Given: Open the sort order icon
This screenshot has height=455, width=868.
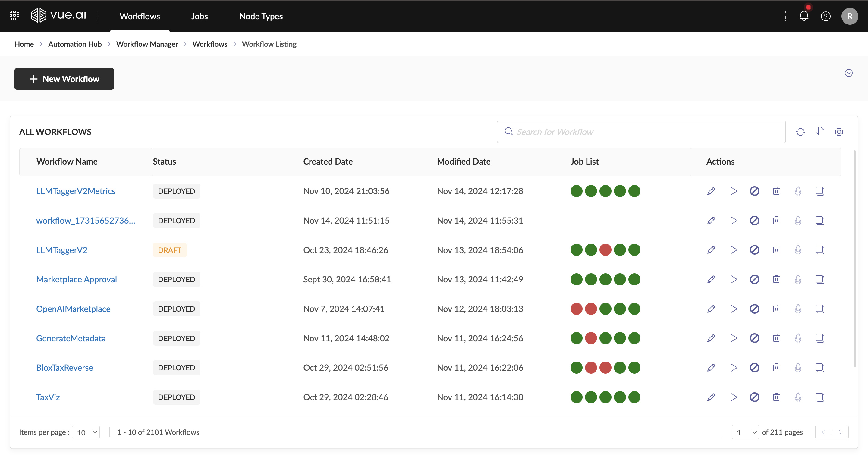Looking at the screenshot, I should pyautogui.click(x=819, y=132).
